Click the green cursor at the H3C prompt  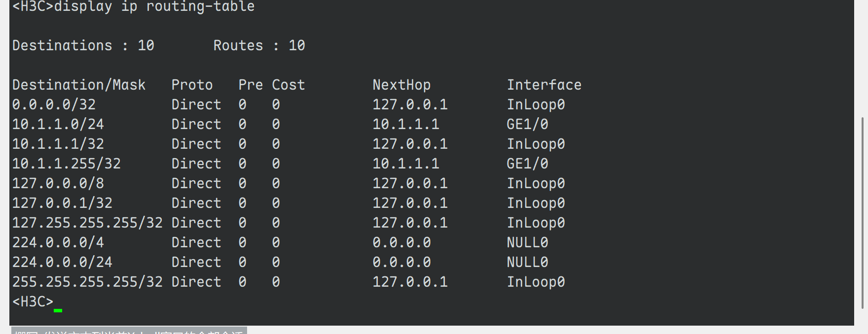coord(58,310)
